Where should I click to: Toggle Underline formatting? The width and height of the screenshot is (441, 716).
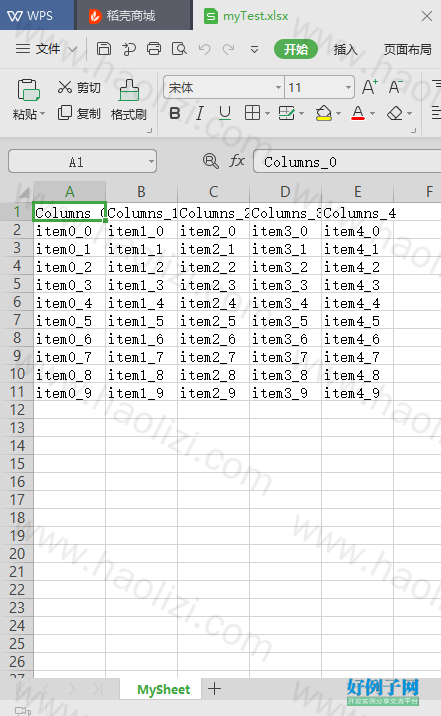click(225, 113)
